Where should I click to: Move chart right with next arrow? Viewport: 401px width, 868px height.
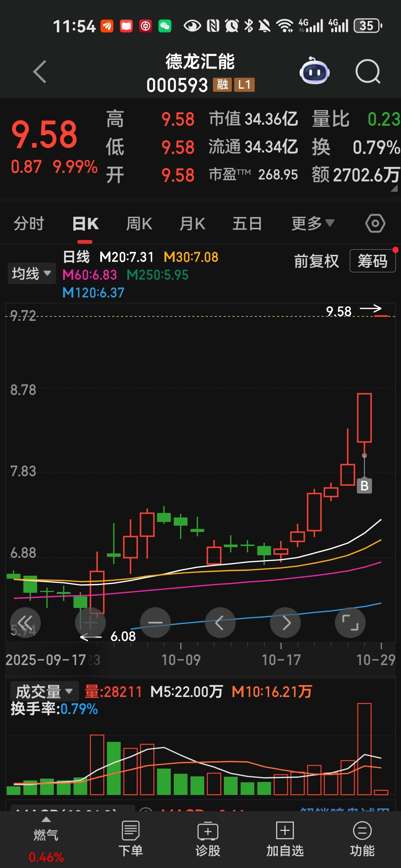tap(285, 622)
